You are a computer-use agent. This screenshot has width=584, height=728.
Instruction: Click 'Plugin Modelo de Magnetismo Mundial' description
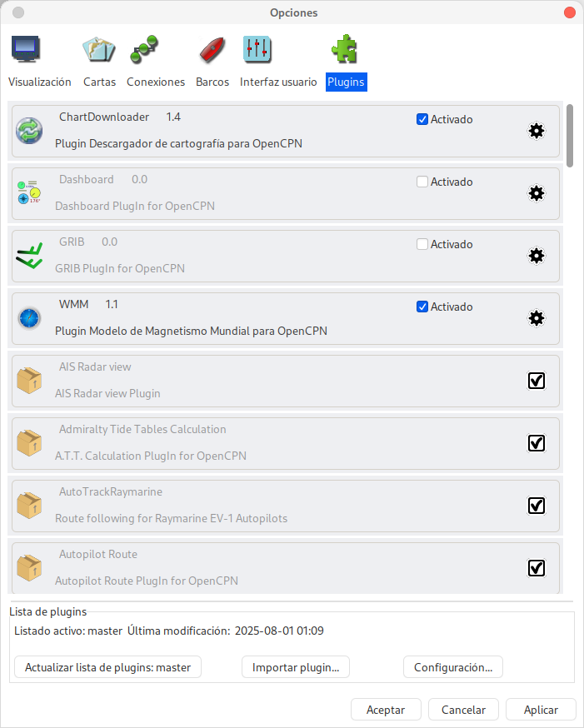pyautogui.click(x=191, y=331)
